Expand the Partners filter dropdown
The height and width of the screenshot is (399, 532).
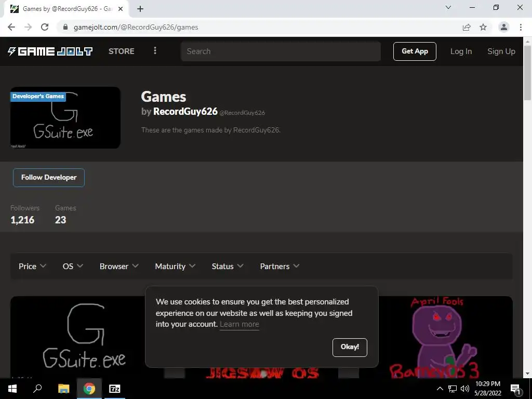280,267
